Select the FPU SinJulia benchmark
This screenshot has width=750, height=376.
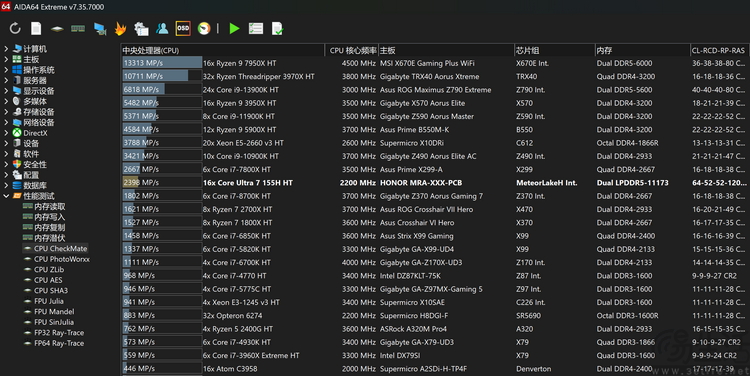tap(54, 322)
